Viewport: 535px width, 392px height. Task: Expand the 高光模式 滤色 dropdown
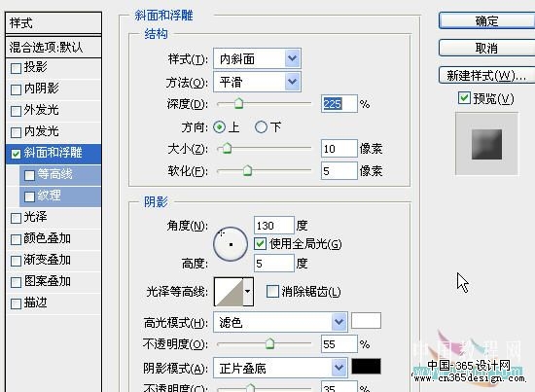pyautogui.click(x=280, y=322)
